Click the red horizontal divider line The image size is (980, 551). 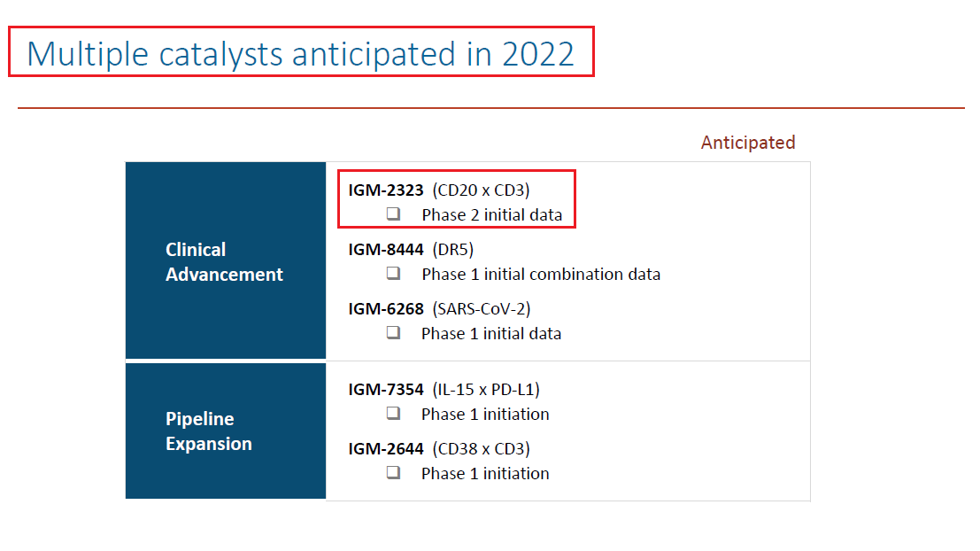click(490, 108)
